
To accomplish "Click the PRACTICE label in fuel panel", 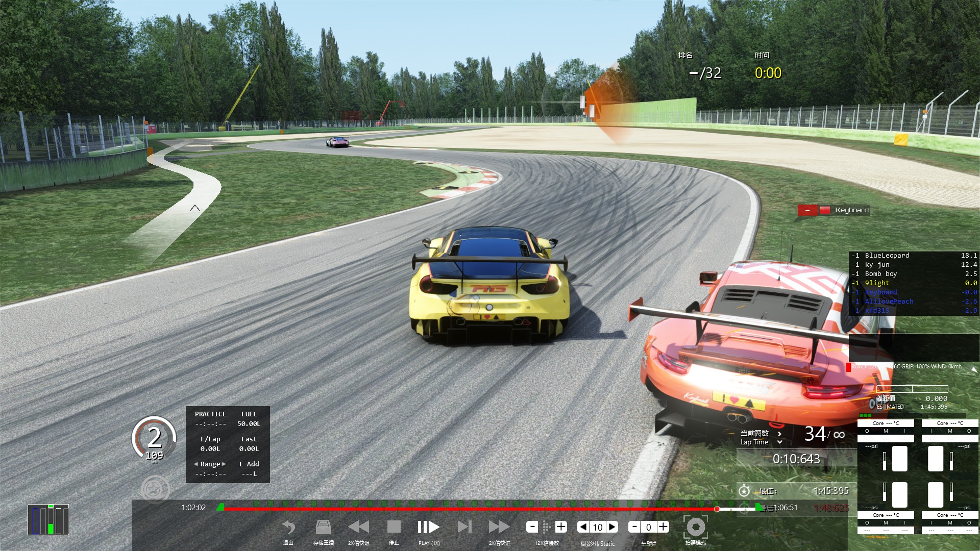I will coord(210,414).
